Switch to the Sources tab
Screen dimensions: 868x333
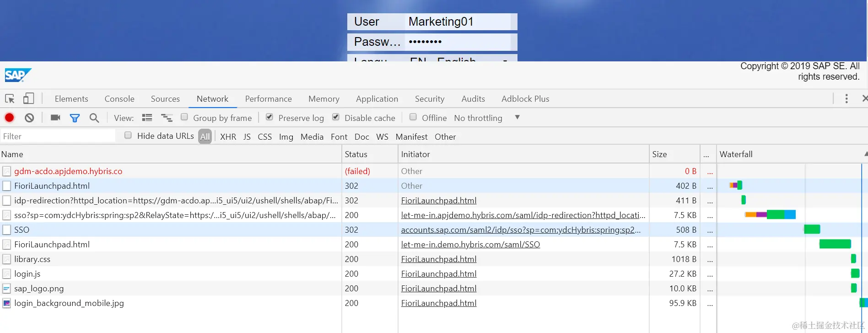pyautogui.click(x=165, y=98)
